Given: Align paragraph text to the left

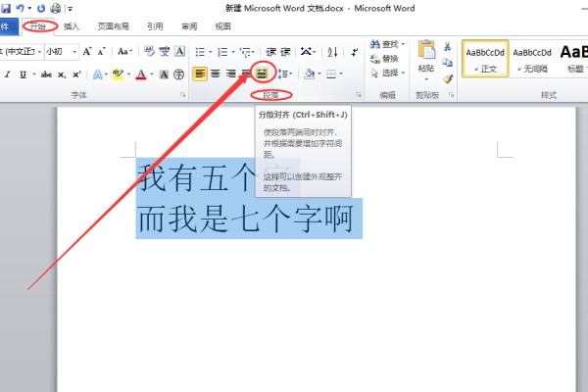Looking at the screenshot, I should click(x=200, y=73).
